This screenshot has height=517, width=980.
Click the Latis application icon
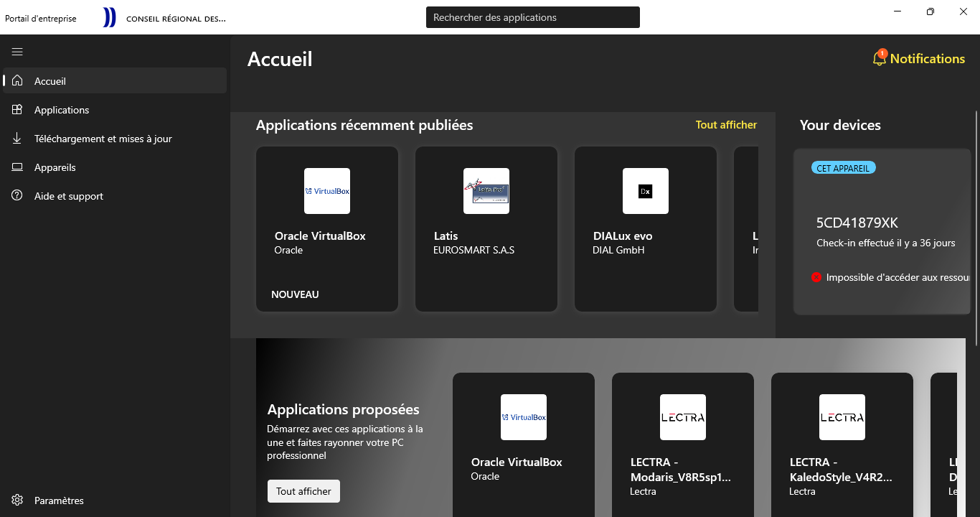486,191
